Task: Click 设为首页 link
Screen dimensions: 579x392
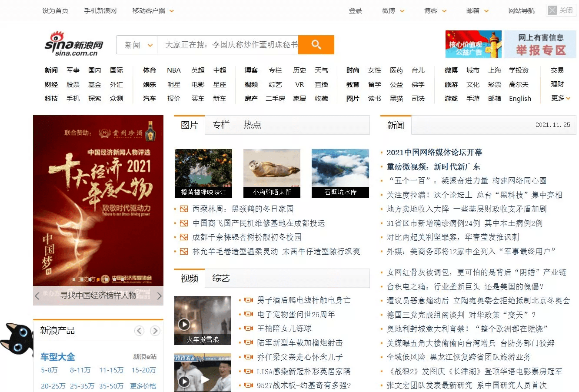Action: coord(55,11)
